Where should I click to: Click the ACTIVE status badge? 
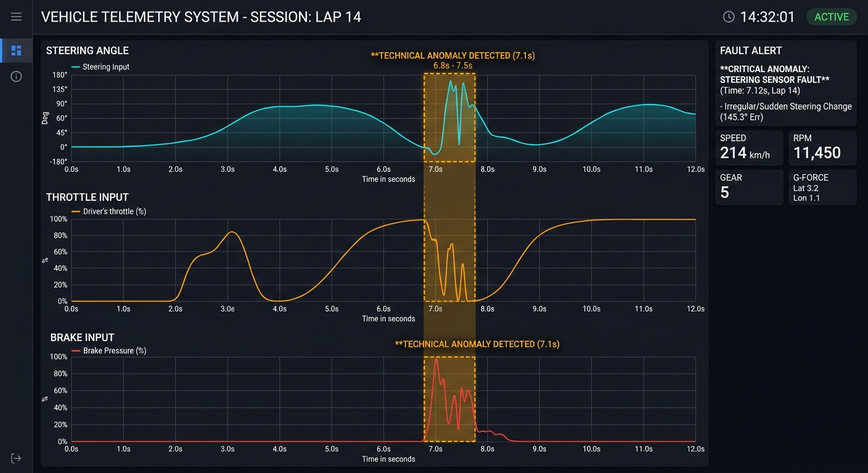coord(832,17)
